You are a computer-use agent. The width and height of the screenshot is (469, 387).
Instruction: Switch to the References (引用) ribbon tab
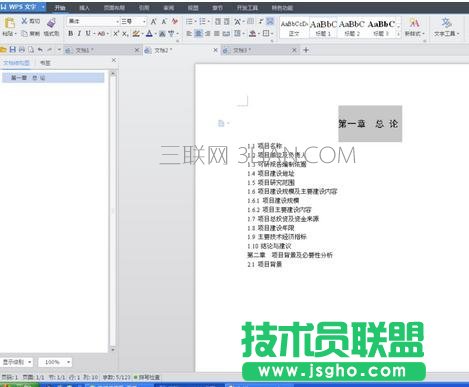pos(144,8)
